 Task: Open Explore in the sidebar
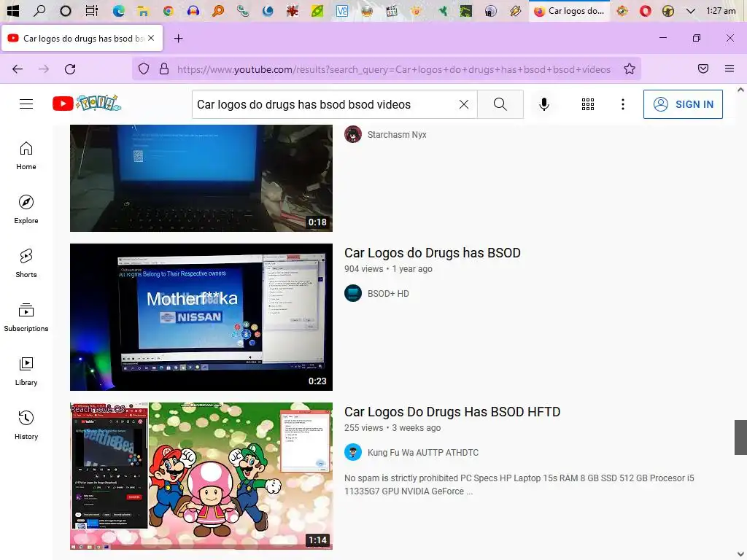(26, 209)
